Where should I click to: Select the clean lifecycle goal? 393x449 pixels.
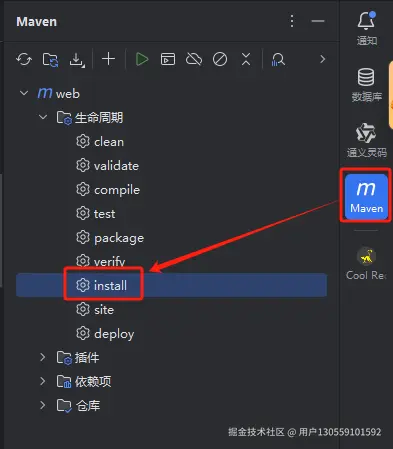coord(171,142)
